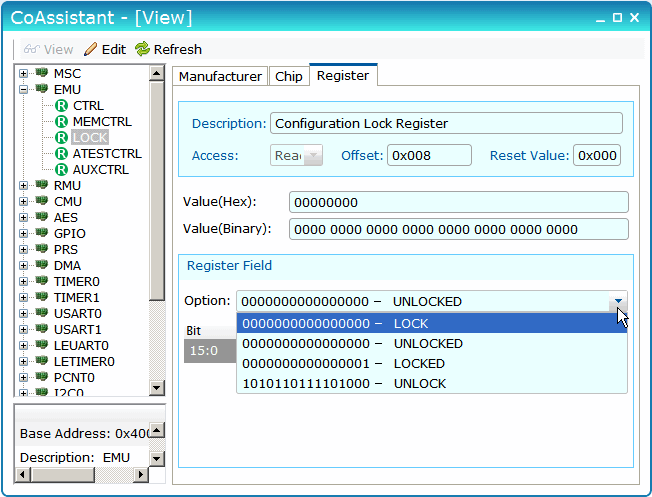Click the chip icon beside EMU

pos(42,89)
